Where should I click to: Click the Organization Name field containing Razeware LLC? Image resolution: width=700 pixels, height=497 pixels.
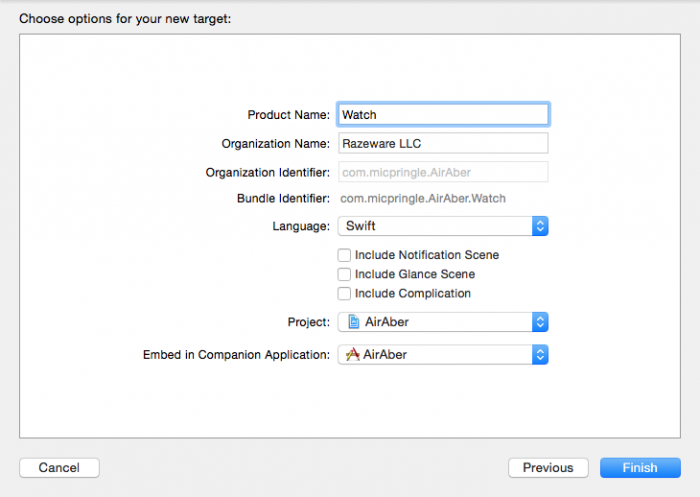click(443, 144)
